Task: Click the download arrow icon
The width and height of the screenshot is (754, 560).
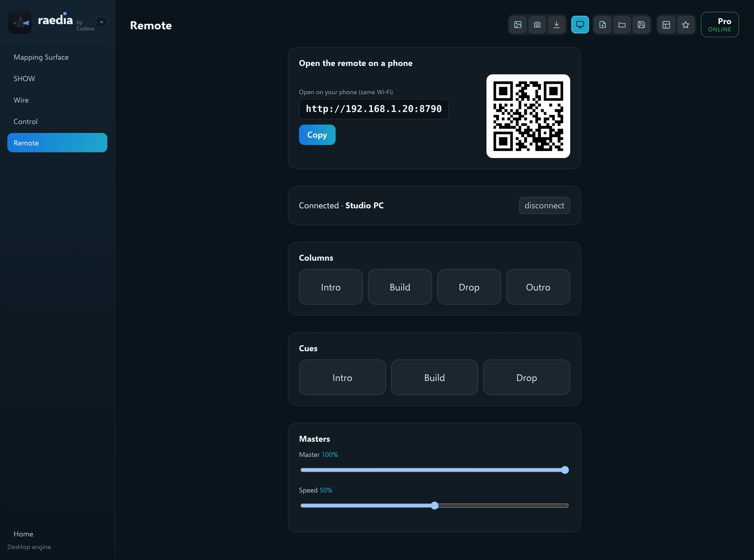Action: point(556,24)
